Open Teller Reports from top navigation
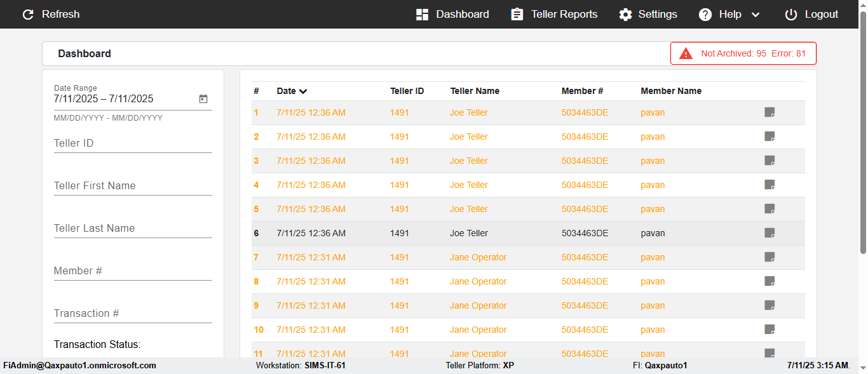The height and width of the screenshot is (374, 868). click(x=554, y=15)
